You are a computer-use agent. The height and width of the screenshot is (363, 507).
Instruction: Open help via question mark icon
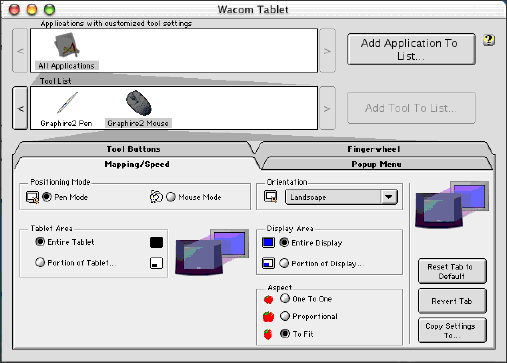pyautogui.click(x=489, y=40)
